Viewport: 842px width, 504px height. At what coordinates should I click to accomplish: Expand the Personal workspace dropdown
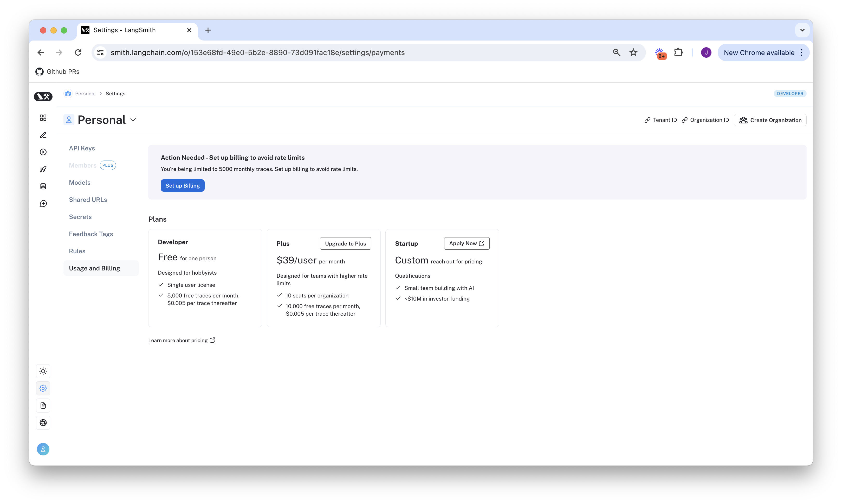pos(133,120)
